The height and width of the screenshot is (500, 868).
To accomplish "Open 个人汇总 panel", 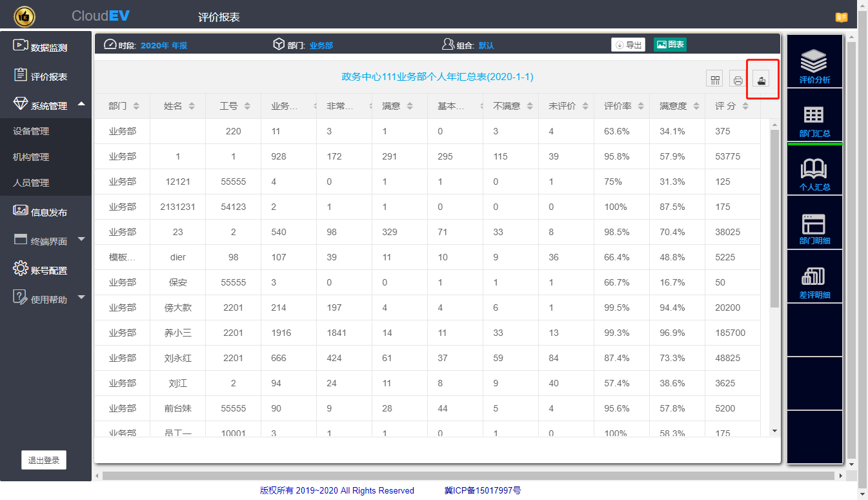I will 814,171.
